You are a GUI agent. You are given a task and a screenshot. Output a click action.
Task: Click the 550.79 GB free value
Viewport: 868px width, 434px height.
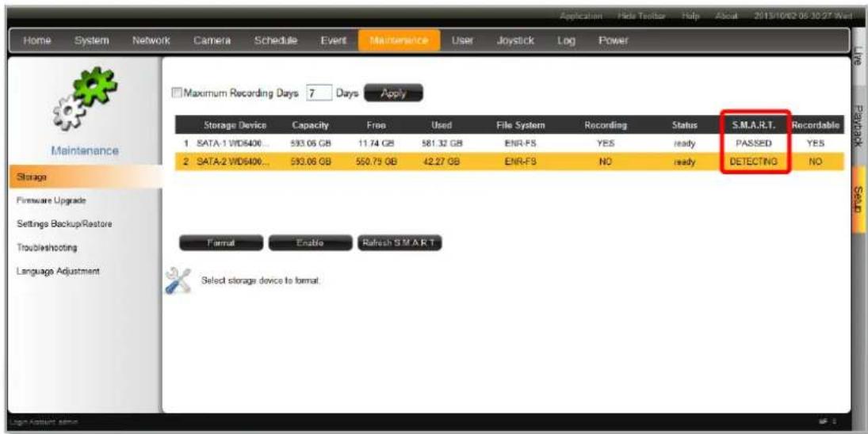click(x=376, y=162)
